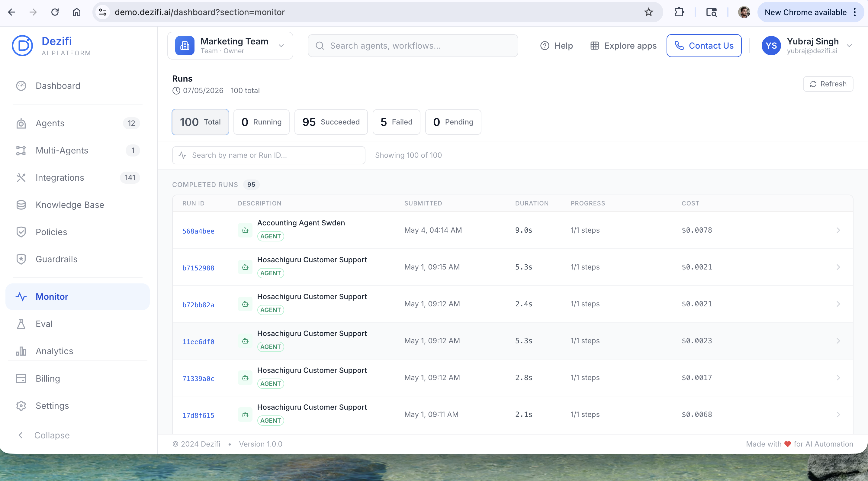Viewport: 868px width, 481px height.
Task: Filter by 0 Running
Action: (x=262, y=122)
